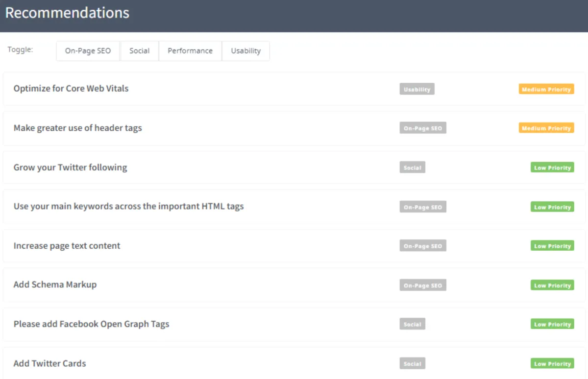Expand Optimize for Core Web Vitals recommendation
The width and height of the screenshot is (588, 379).
(71, 89)
